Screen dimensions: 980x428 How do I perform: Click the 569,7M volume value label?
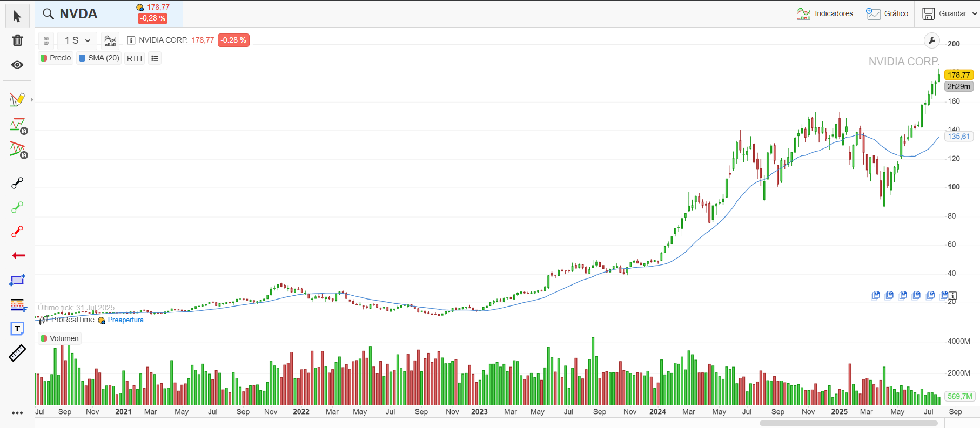point(959,396)
